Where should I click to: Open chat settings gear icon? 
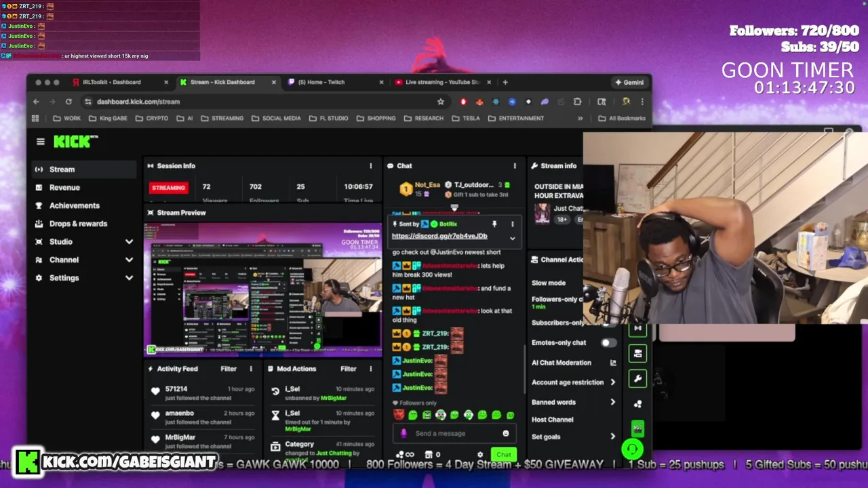pyautogui.click(x=480, y=455)
